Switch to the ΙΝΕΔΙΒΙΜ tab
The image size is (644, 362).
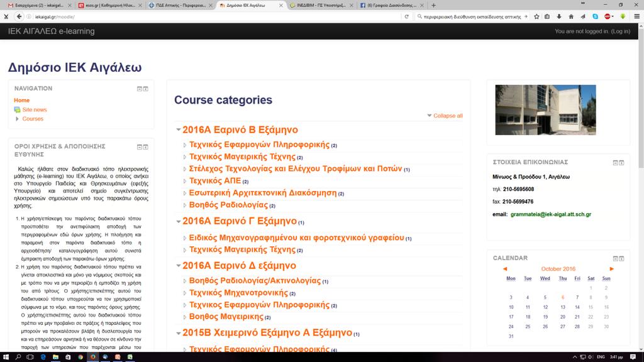[x=321, y=5]
